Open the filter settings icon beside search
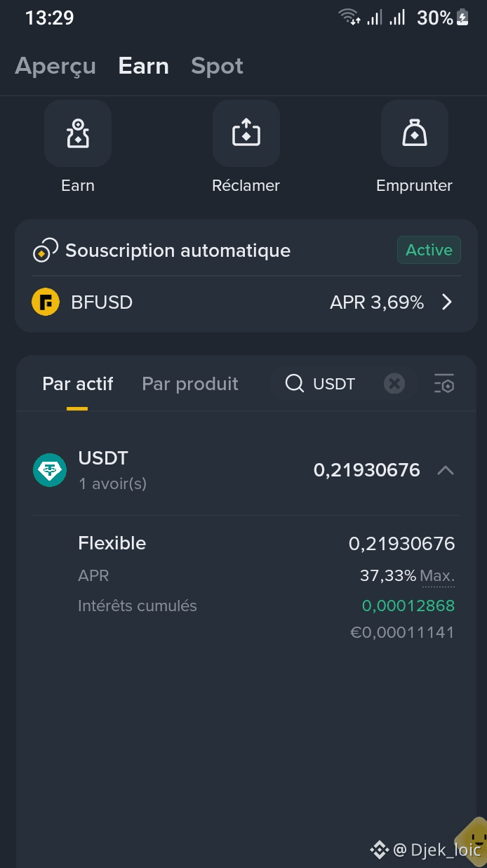 [x=444, y=384]
